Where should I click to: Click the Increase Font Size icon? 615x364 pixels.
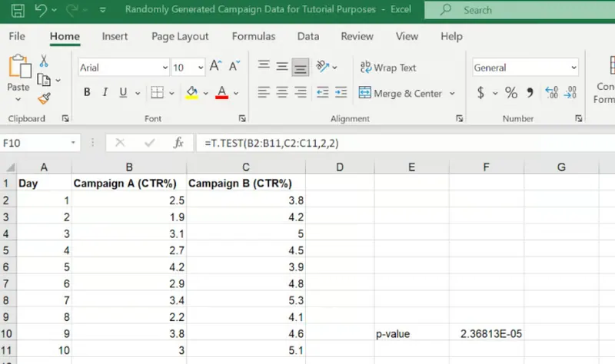point(216,68)
